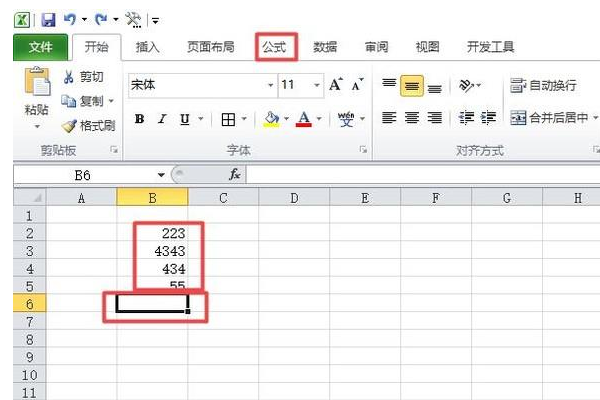Switch to the 审阅 (Review) tab
Image resolution: width=600 pixels, height=400 pixels.
tap(376, 47)
